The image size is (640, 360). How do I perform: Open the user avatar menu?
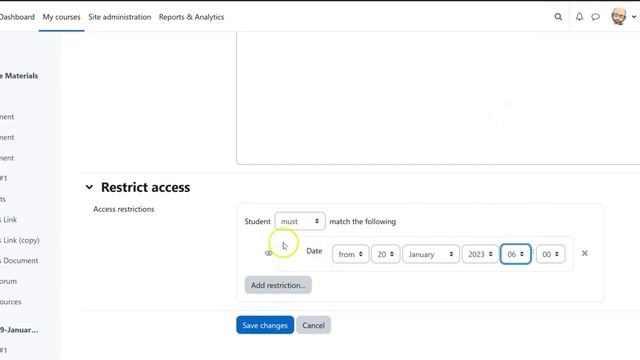pyautogui.click(x=619, y=17)
